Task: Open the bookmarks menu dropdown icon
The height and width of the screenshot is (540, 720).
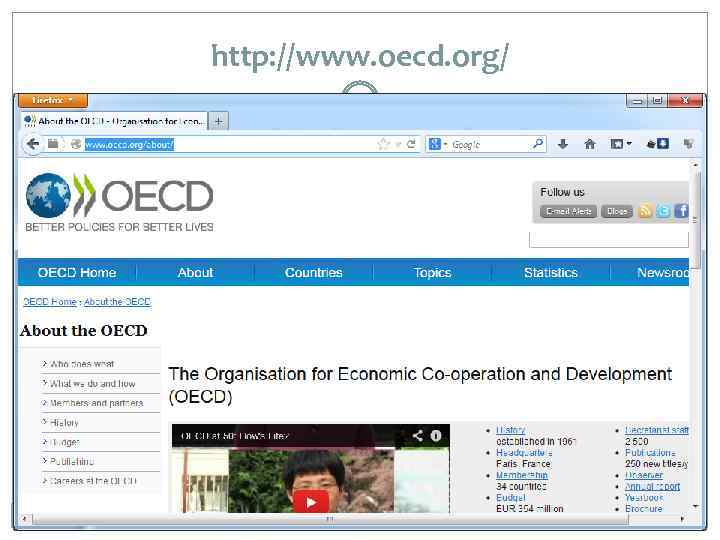Action: [x=621, y=144]
